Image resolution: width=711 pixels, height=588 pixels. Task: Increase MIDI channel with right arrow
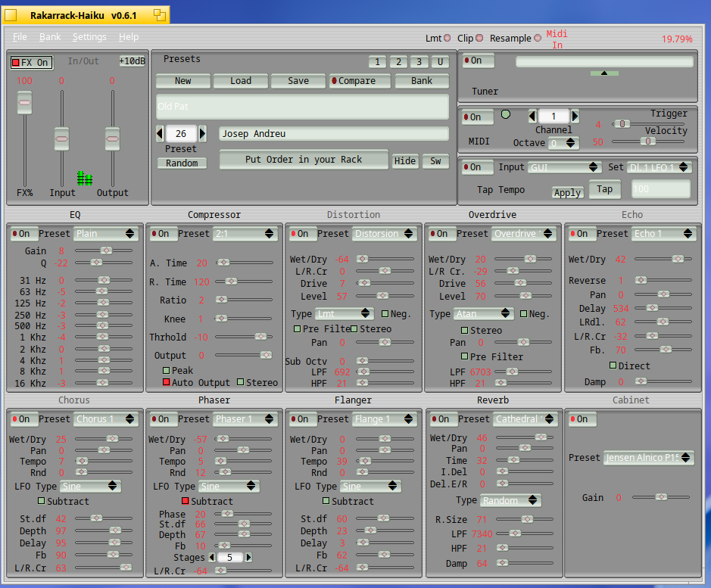(575, 117)
